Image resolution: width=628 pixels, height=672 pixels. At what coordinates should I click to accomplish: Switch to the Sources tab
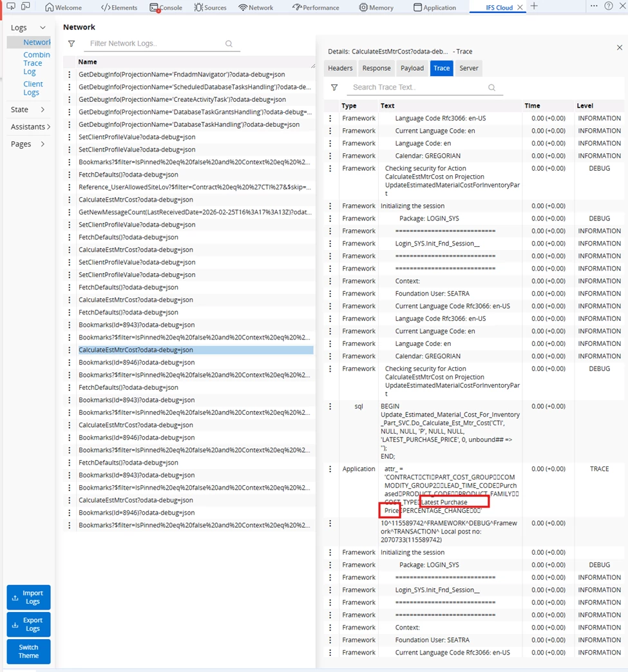point(210,7)
